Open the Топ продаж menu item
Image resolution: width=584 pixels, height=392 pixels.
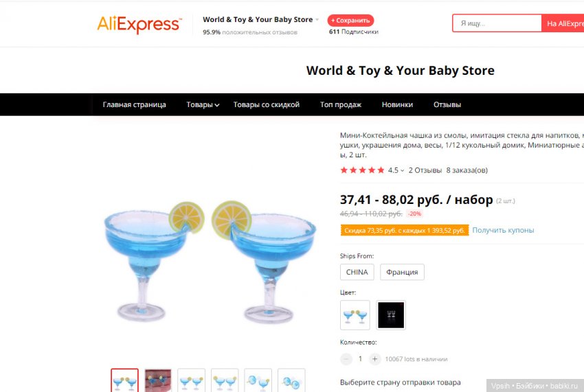pos(340,104)
